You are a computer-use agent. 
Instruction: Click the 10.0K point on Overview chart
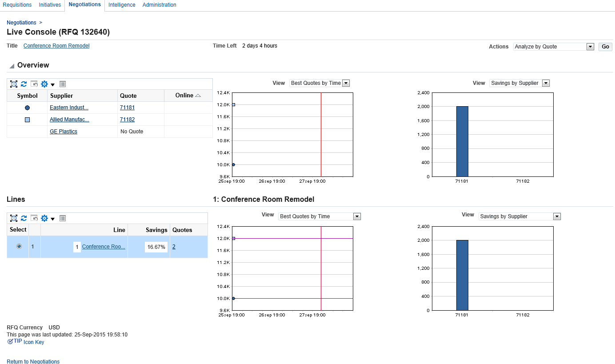[x=233, y=164]
